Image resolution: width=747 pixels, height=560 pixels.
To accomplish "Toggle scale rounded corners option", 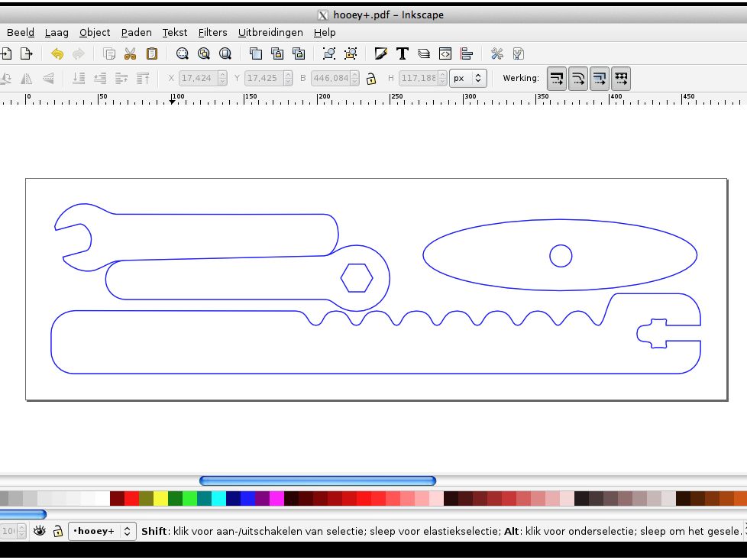I will (x=578, y=79).
